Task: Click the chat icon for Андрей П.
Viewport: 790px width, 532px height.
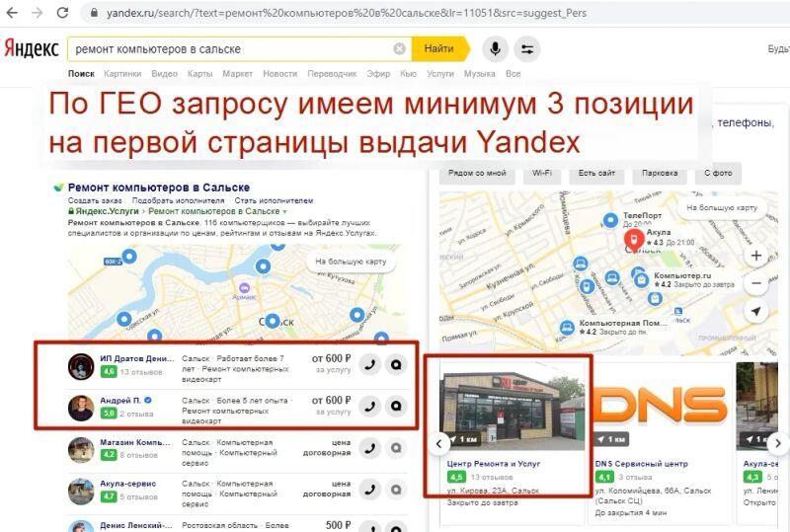Action: 396,405
